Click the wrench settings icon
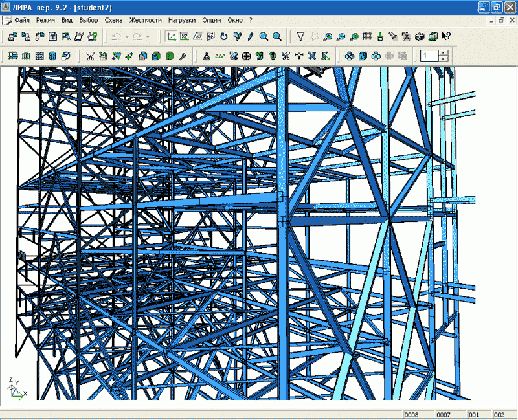Screen dimensions: 518x420 183,56
